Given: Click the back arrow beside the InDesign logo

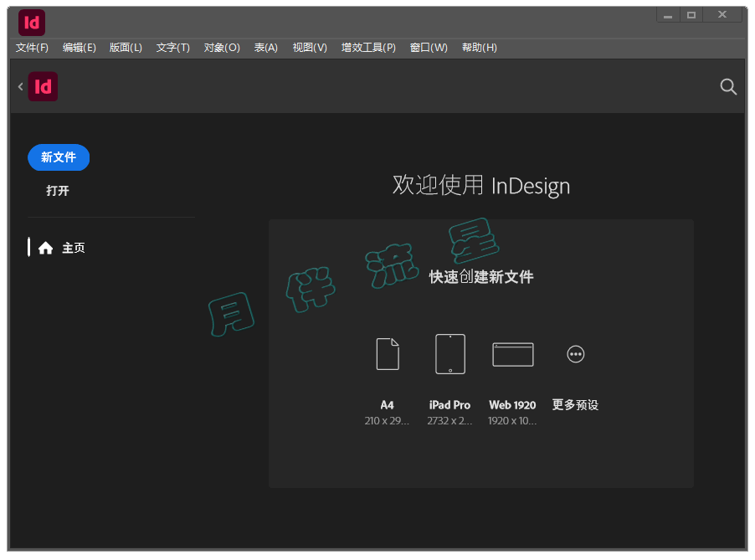Looking at the screenshot, I should 20,86.
